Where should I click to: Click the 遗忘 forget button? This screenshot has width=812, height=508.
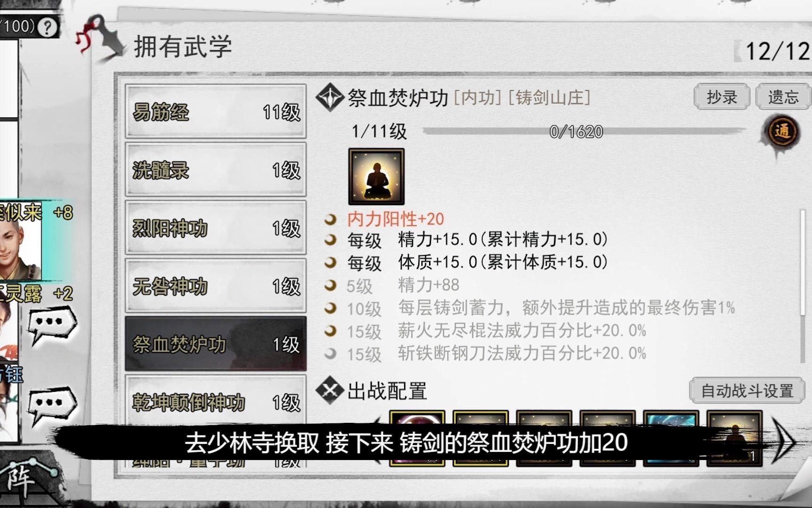783,97
